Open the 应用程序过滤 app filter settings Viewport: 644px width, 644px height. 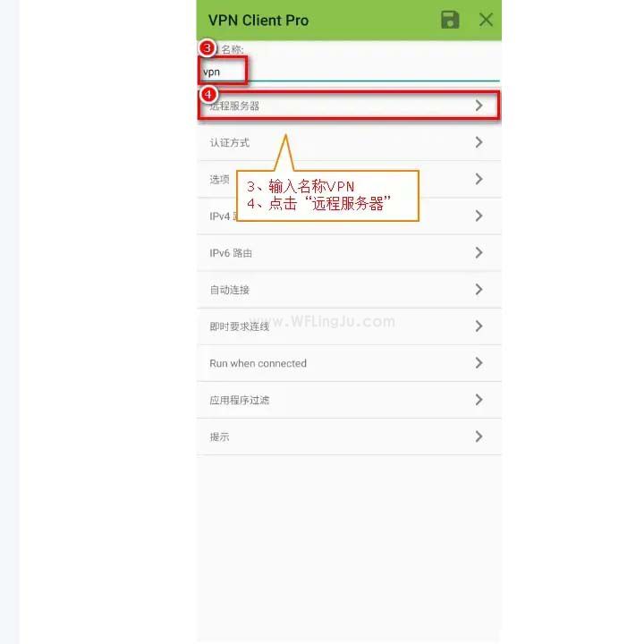349,400
